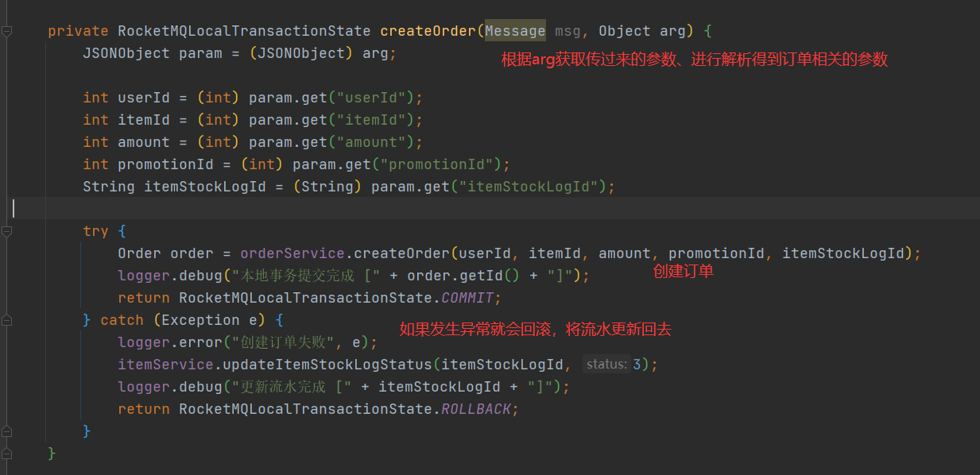Click the 'Object' type before arg
Screen dimensions: 980x475
625,31
